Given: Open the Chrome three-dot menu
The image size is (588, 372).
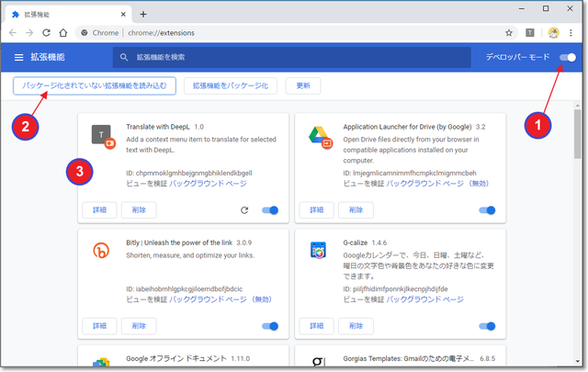Looking at the screenshot, I should pyautogui.click(x=573, y=33).
